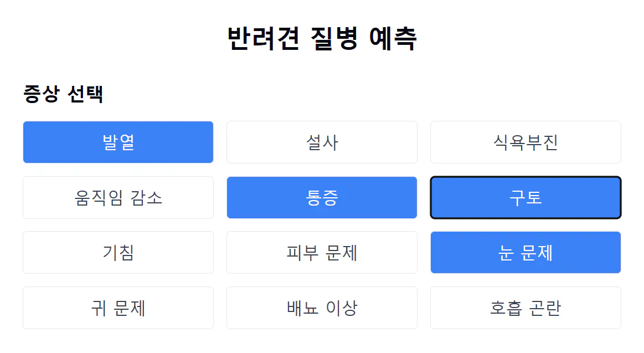This screenshot has height=353, width=644.
Task: Click the white 호흡 곤란 button
Action: [525, 308]
